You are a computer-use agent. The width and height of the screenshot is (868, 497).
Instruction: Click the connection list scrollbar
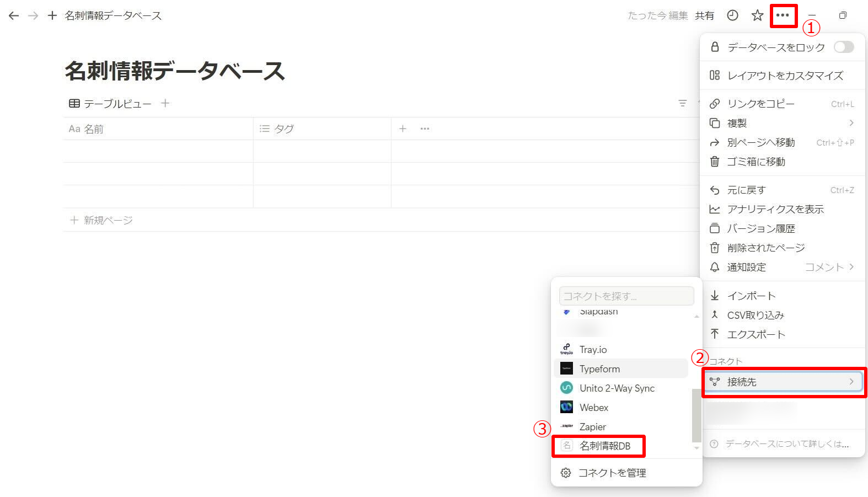696,415
